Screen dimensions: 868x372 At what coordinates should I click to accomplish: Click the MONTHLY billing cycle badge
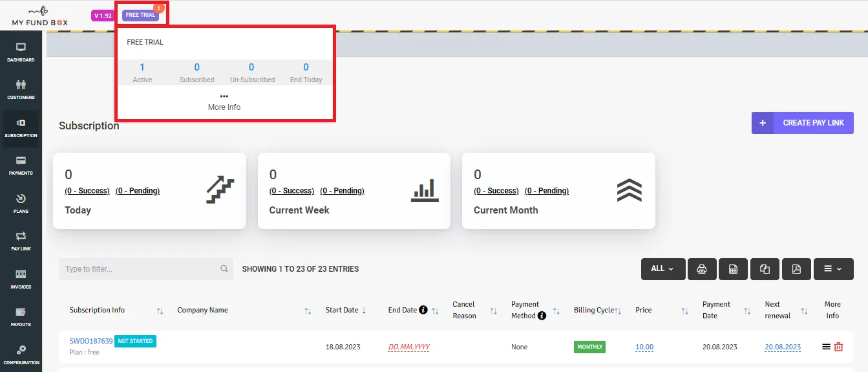point(589,347)
